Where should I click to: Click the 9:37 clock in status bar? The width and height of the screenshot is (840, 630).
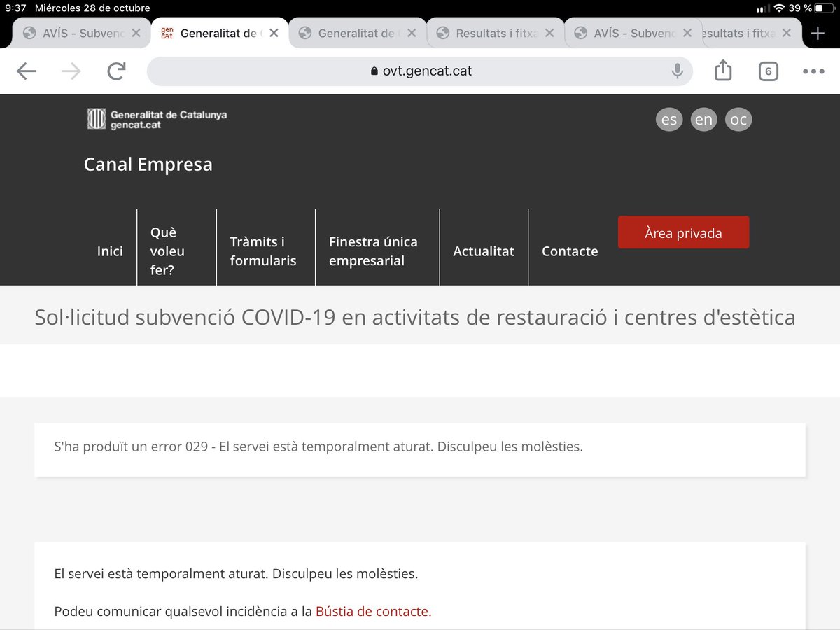coord(15,8)
